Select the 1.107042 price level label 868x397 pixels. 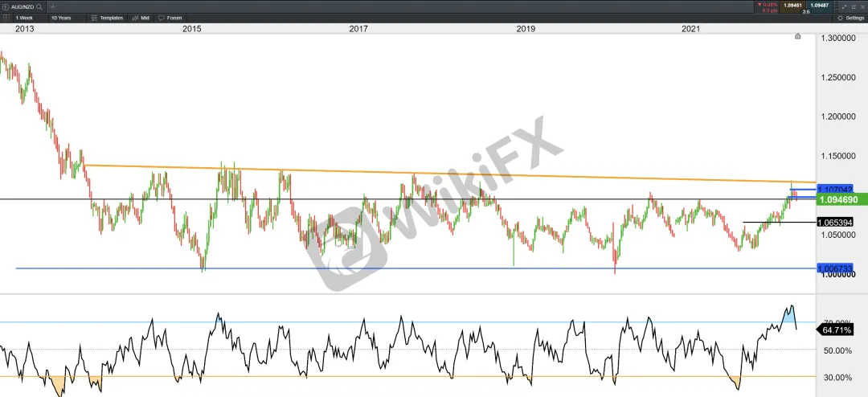(835, 189)
